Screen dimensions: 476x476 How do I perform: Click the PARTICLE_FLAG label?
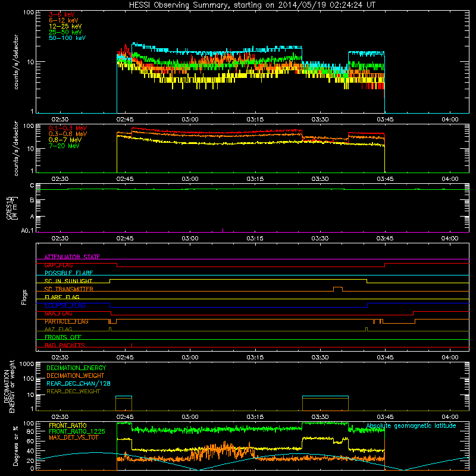click(x=67, y=321)
